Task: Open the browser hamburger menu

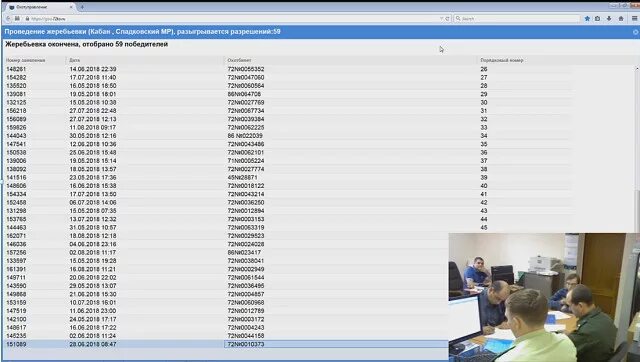Action: [x=634, y=19]
